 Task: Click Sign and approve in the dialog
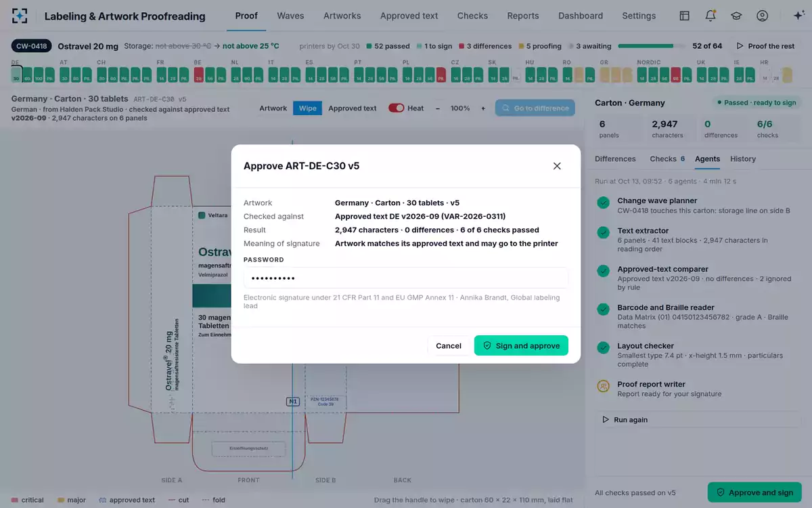pos(521,345)
